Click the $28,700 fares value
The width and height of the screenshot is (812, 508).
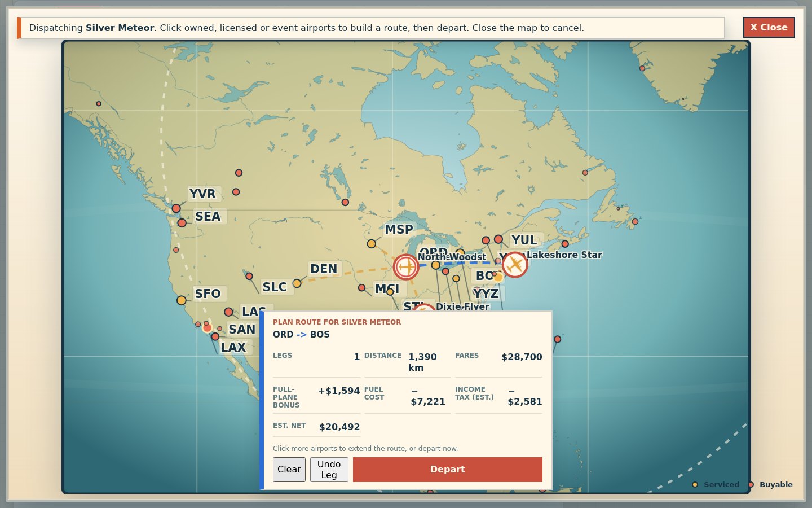tap(522, 357)
